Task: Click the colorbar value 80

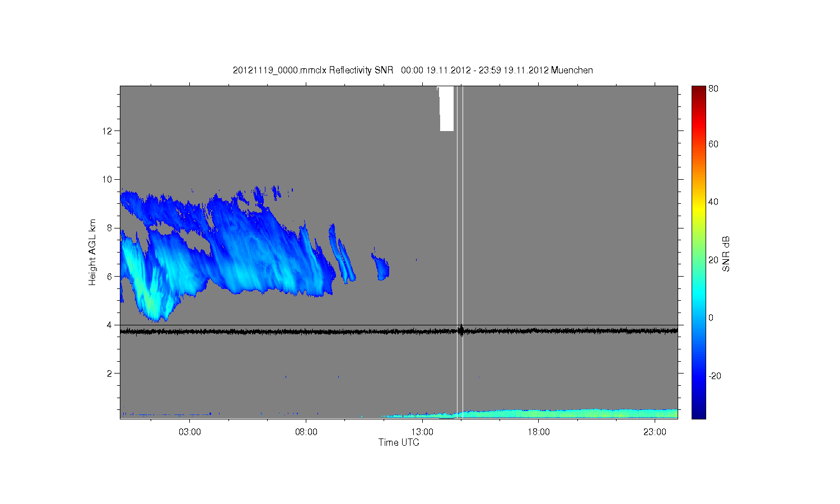Action: (x=713, y=89)
